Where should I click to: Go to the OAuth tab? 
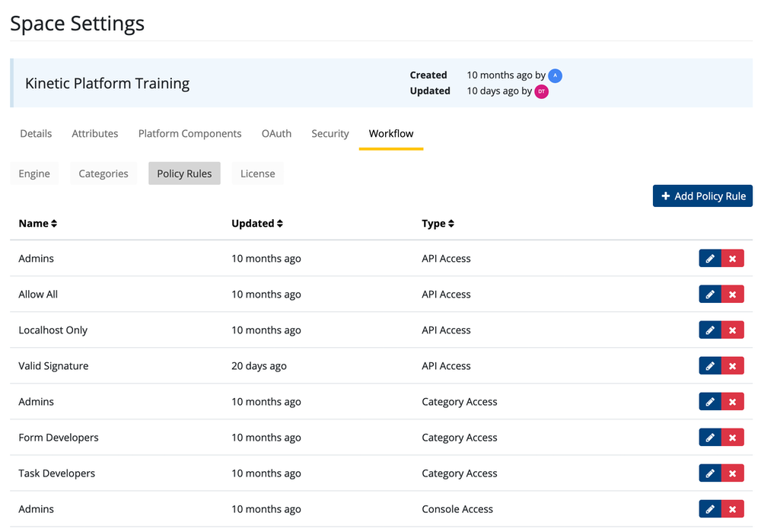(277, 133)
